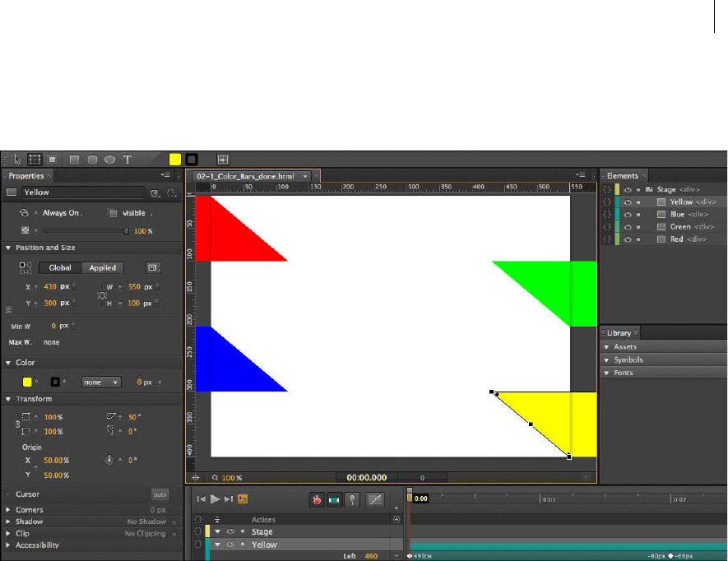Toggle visibility eye for Stage in Elements
The height and width of the screenshot is (561, 728).
(x=628, y=189)
